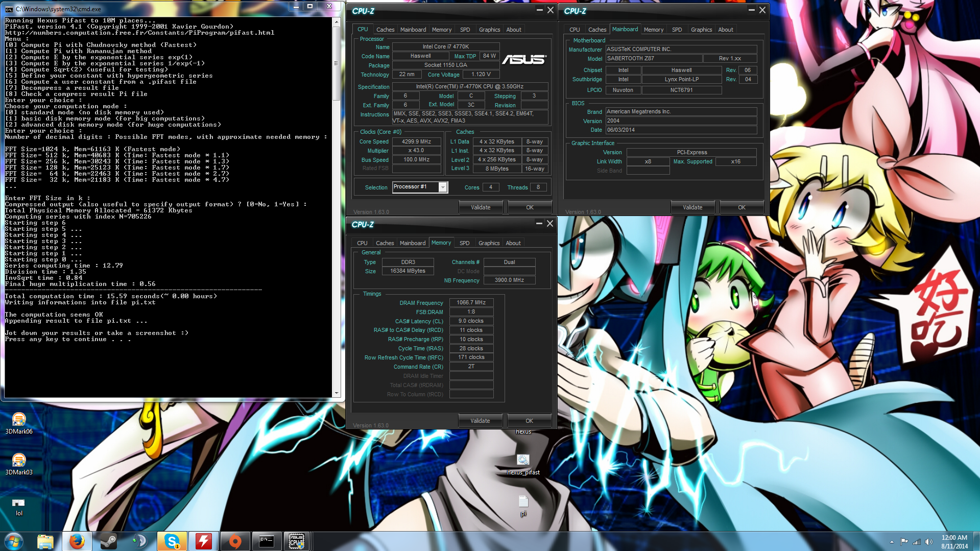Switch Memory window to SPD tab
This screenshot has height=551, width=980.
point(464,243)
